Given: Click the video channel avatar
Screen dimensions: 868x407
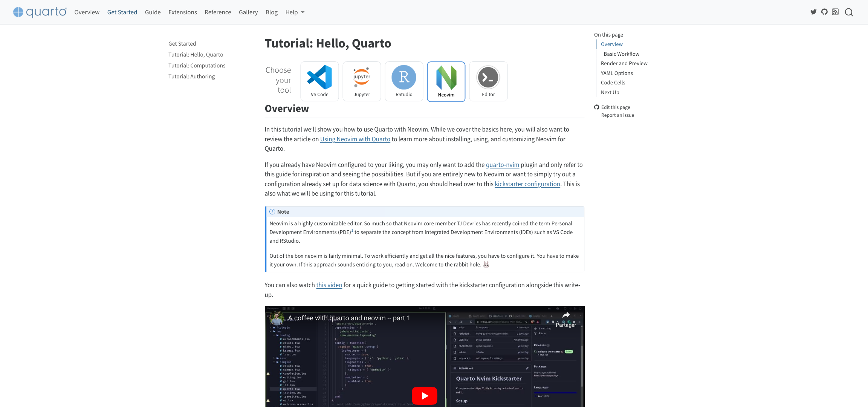Looking at the screenshot, I should tap(277, 318).
